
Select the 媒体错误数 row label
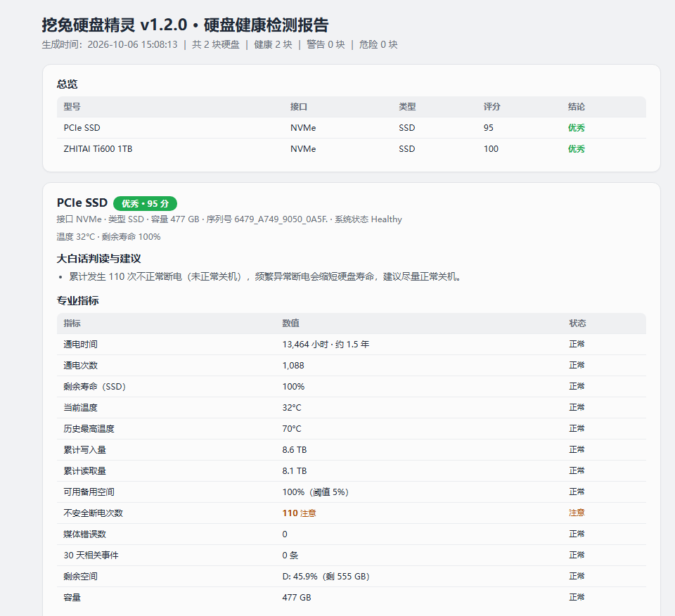[84, 534]
